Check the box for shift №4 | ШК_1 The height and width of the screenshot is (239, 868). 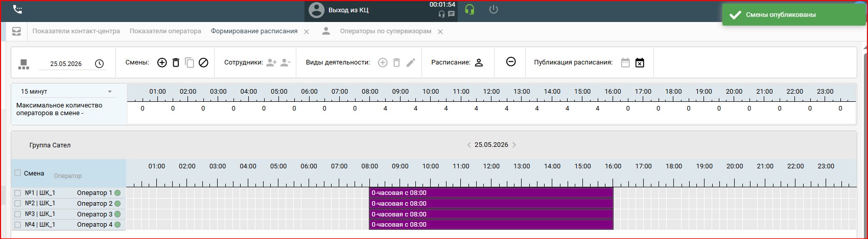click(x=17, y=225)
